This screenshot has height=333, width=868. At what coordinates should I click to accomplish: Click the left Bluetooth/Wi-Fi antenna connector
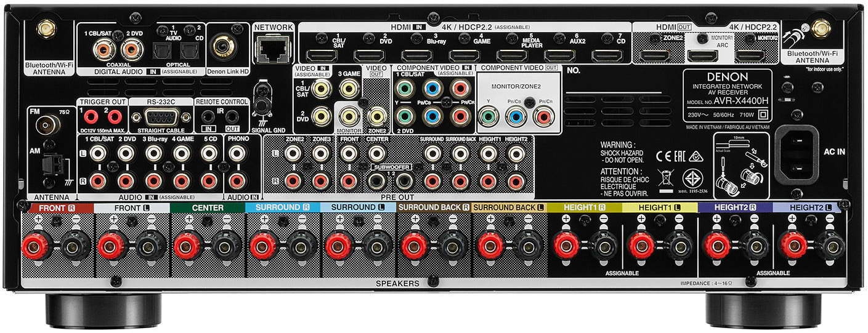point(44,28)
